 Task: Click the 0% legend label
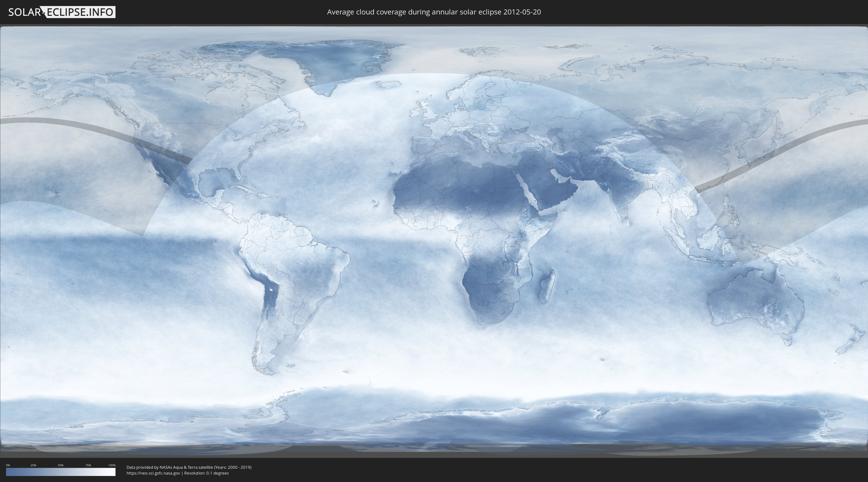[x=8, y=465]
